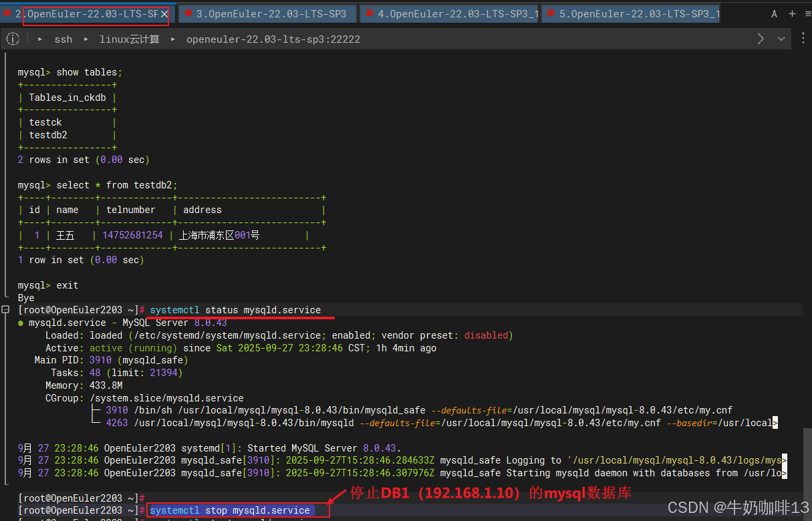Click the 'A' font button in tab bar

(775, 14)
